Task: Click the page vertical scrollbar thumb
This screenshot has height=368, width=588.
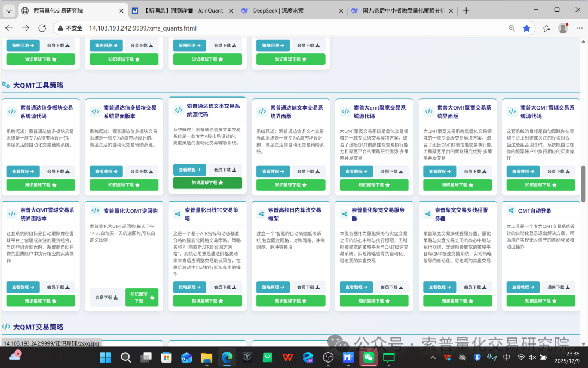Action: click(x=584, y=184)
